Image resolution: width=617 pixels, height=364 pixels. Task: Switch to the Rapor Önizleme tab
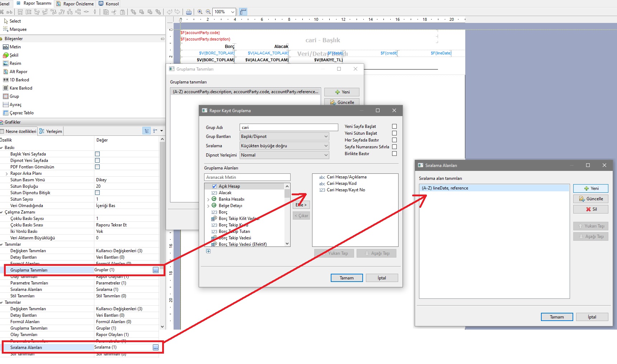pos(75,4)
